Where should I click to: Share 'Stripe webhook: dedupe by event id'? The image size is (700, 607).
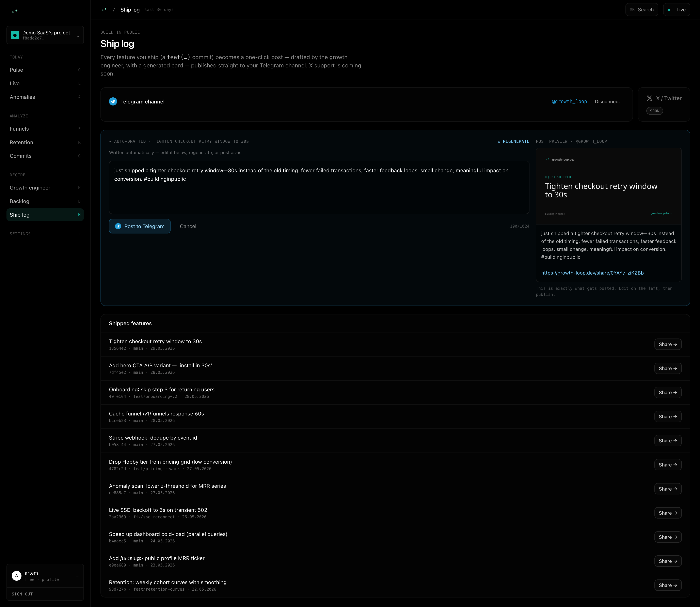(x=668, y=441)
